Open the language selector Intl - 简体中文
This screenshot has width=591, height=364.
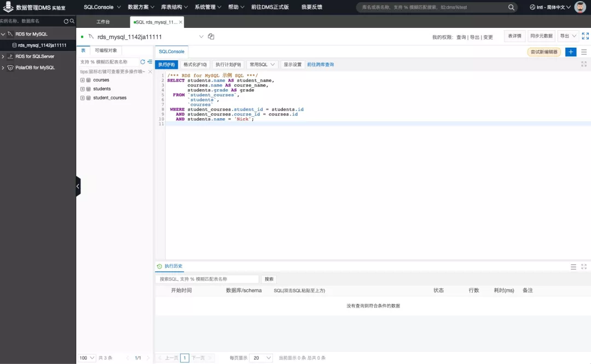(550, 7)
